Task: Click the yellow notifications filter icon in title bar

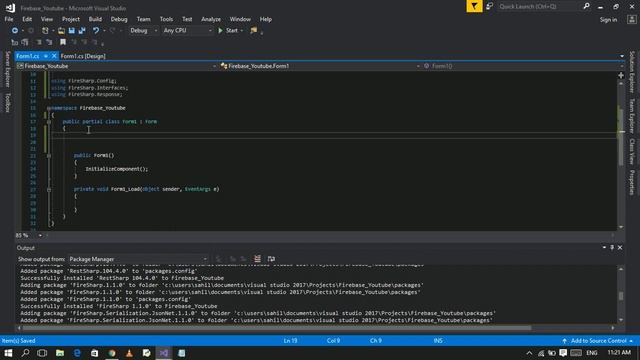Action: click(474, 6)
